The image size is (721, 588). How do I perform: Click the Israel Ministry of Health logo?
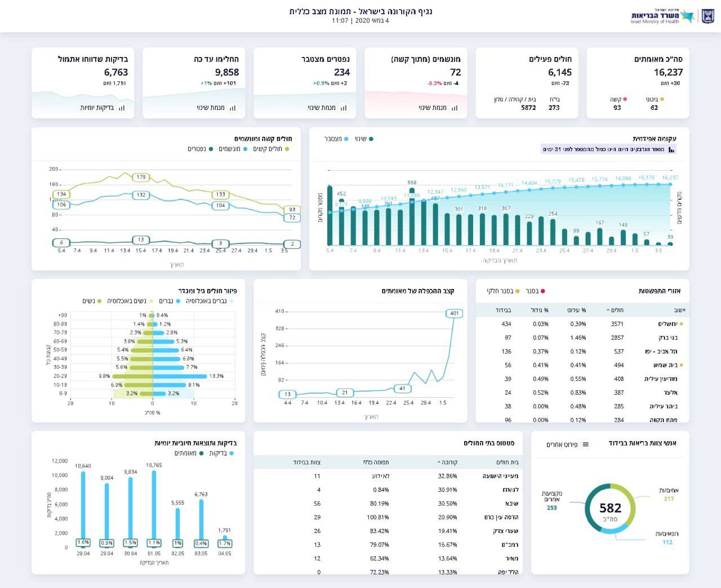[x=662, y=17]
